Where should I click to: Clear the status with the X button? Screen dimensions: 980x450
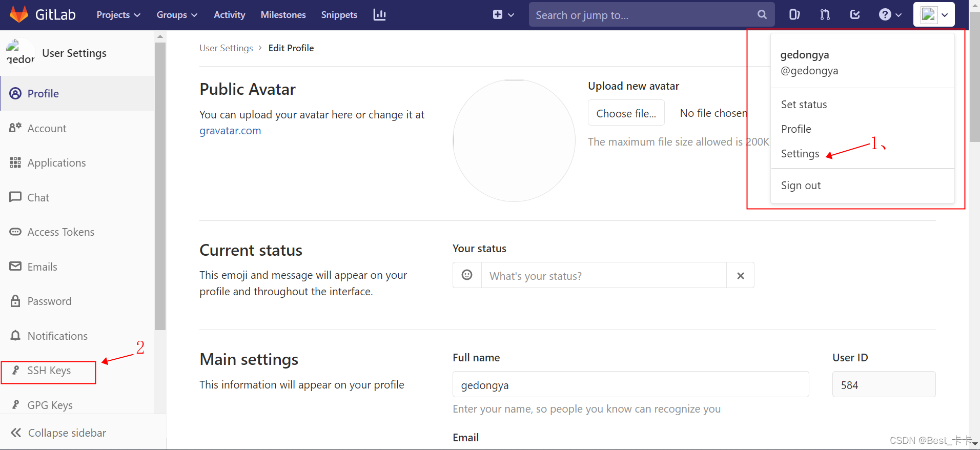pos(740,276)
